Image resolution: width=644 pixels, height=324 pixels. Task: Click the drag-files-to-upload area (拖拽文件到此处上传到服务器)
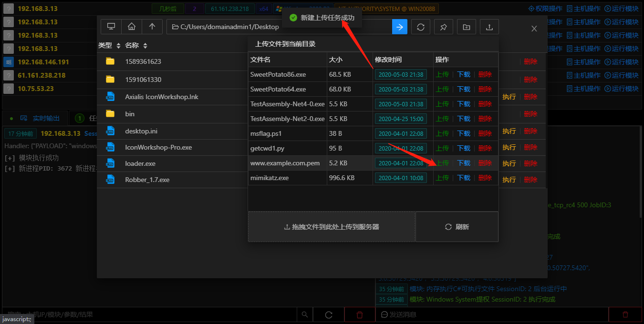(x=332, y=227)
